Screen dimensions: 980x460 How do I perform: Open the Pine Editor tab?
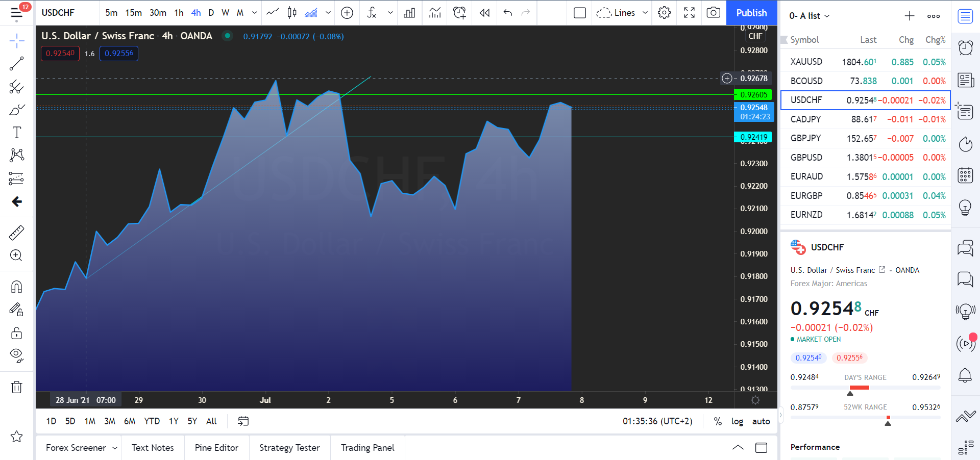tap(216, 448)
